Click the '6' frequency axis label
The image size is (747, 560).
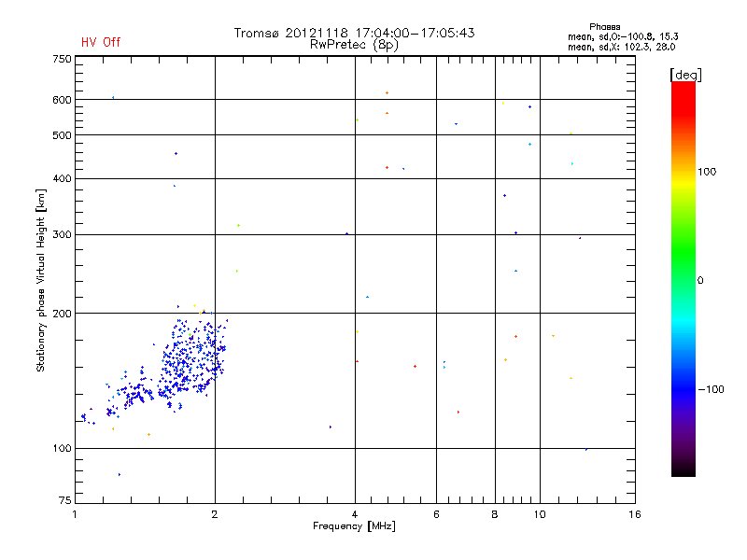[436, 514]
